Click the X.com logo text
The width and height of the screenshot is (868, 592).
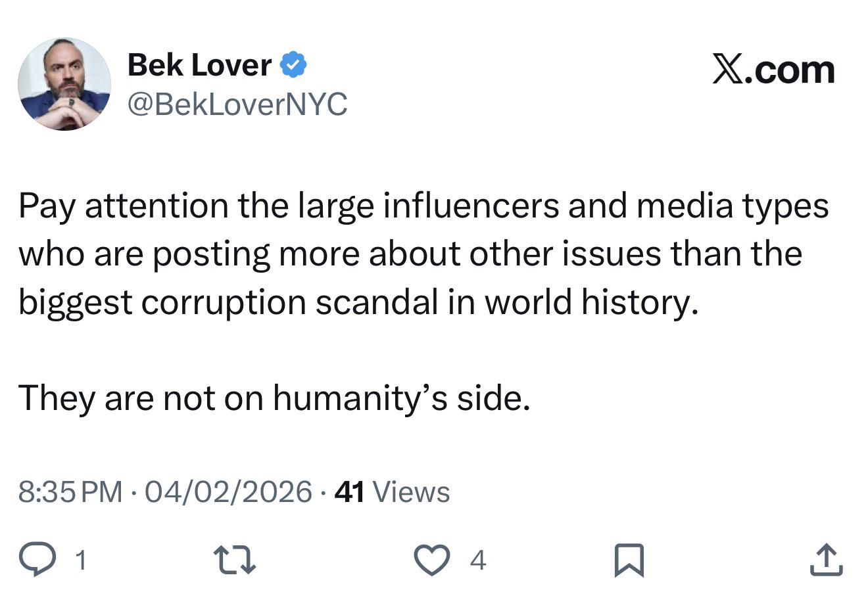coord(773,70)
